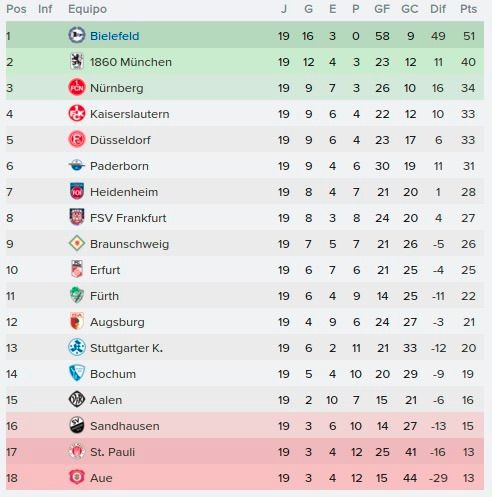
Task: Select the Augsburg table row
Action: click(x=245, y=322)
